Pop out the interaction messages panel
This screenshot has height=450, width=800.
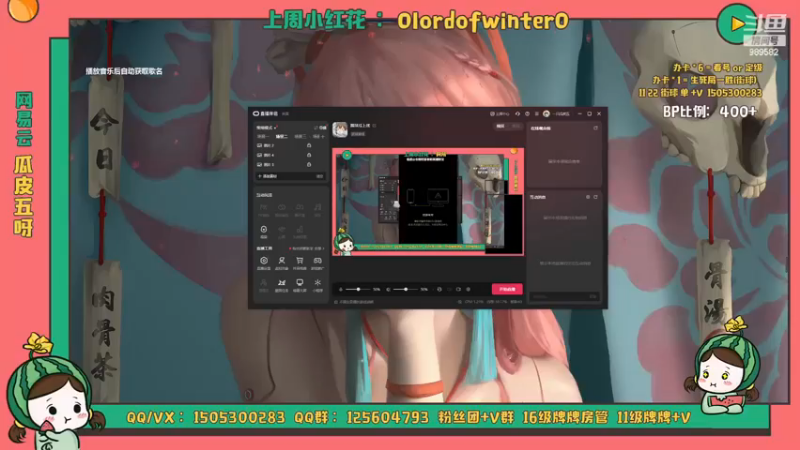coord(595,197)
